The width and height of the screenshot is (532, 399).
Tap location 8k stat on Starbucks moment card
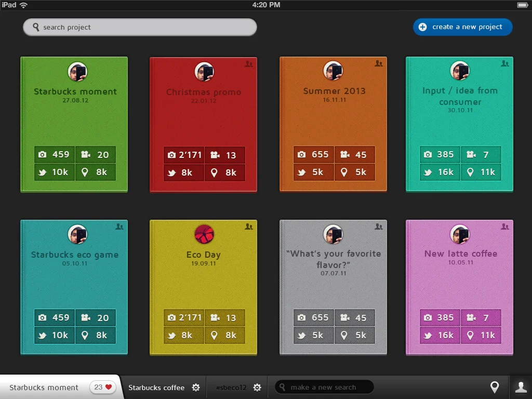tap(96, 172)
